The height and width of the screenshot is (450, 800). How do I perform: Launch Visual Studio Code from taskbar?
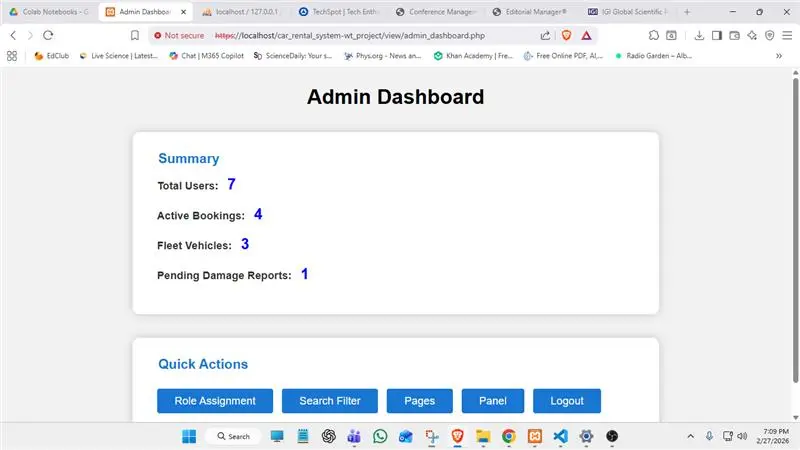[560, 436]
